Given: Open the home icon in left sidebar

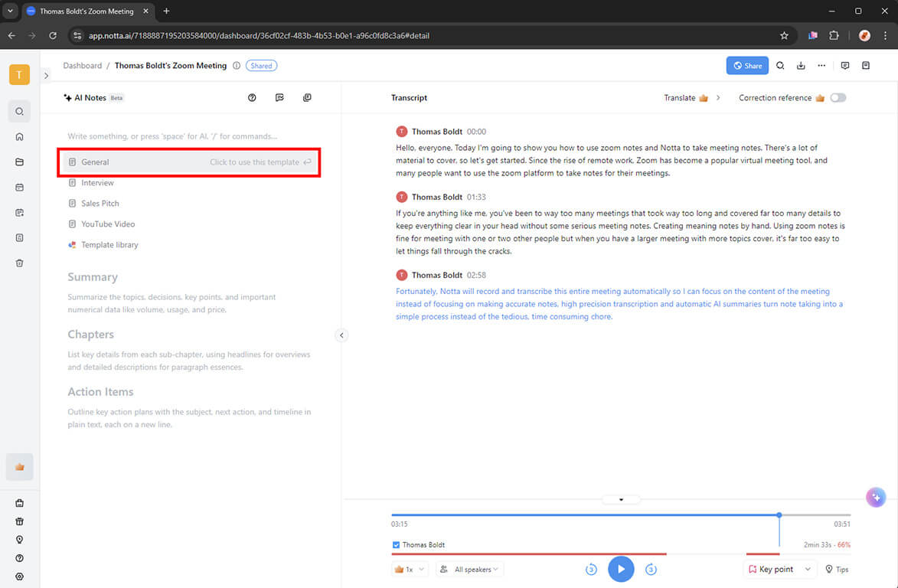Looking at the screenshot, I should 19,137.
